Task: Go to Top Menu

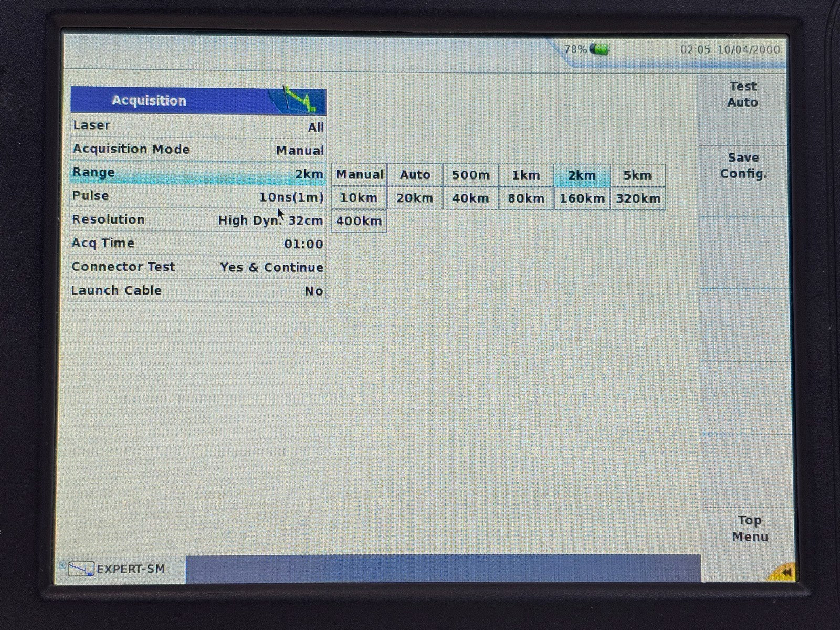Action: pos(749,529)
